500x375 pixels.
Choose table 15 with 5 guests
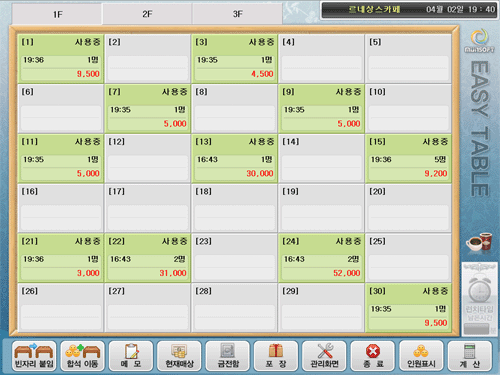[x=408, y=158]
